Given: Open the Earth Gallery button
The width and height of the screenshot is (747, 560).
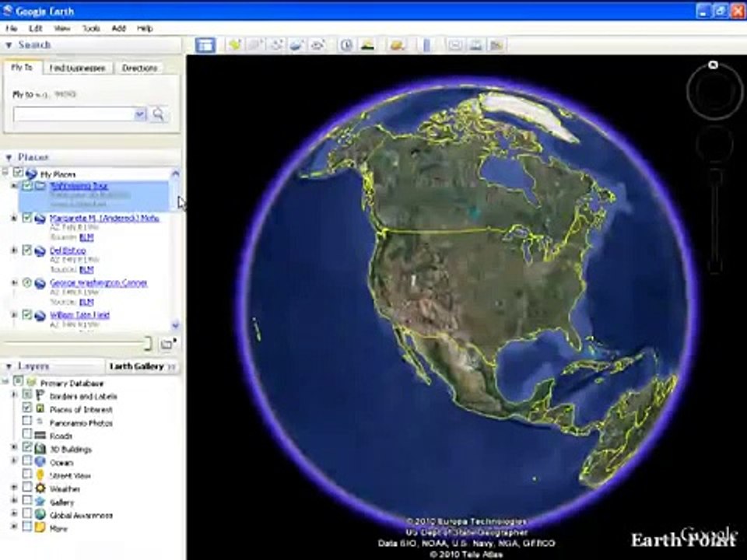Looking at the screenshot, I should tap(142, 366).
